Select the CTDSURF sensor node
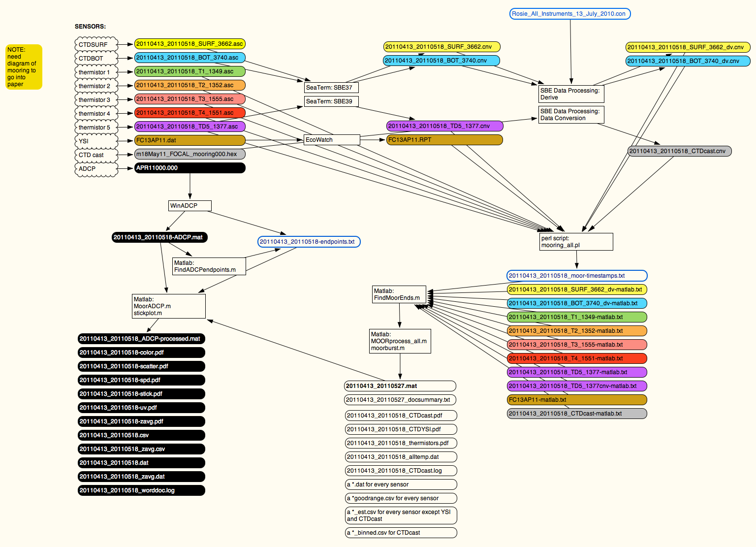The height and width of the screenshot is (547, 756). (x=96, y=45)
